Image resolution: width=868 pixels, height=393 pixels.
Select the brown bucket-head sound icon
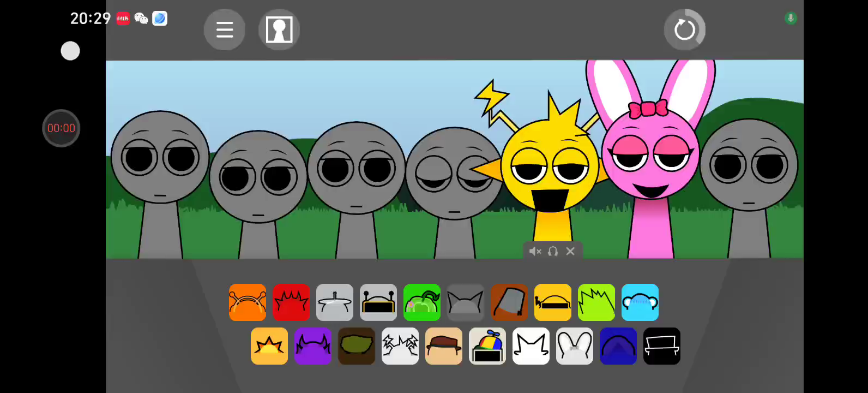(509, 302)
